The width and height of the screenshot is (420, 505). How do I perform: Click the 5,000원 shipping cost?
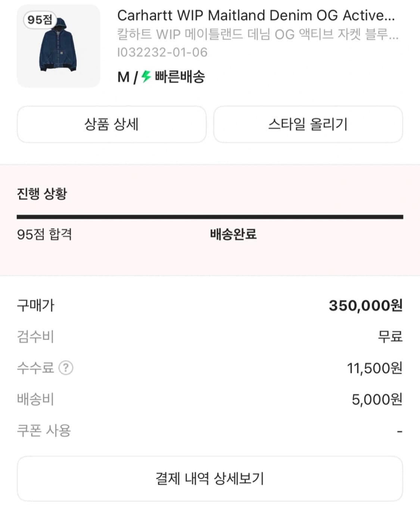[377, 400]
